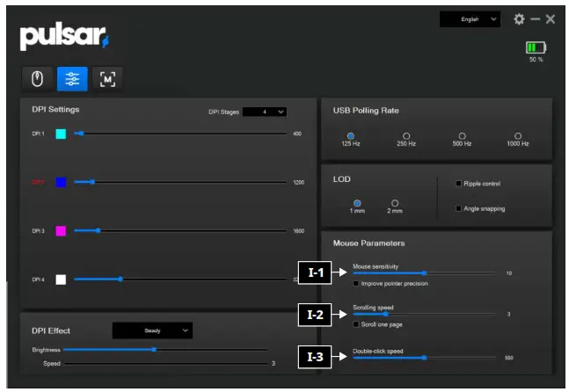This screenshot has width=569, height=392.
Task: Select 1 mm lift-off distance
Action: click(357, 203)
